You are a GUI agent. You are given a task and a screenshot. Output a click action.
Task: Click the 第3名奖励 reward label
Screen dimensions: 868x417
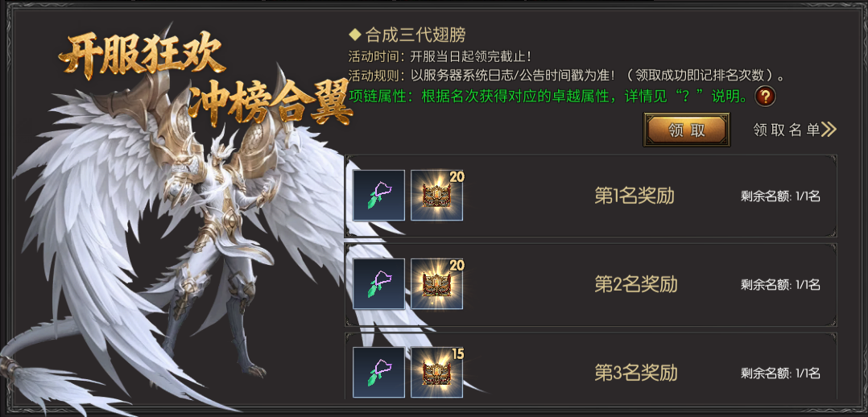coord(636,373)
